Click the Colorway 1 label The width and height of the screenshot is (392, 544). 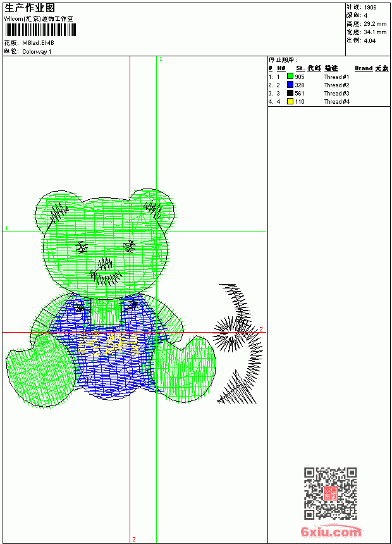click(x=37, y=52)
